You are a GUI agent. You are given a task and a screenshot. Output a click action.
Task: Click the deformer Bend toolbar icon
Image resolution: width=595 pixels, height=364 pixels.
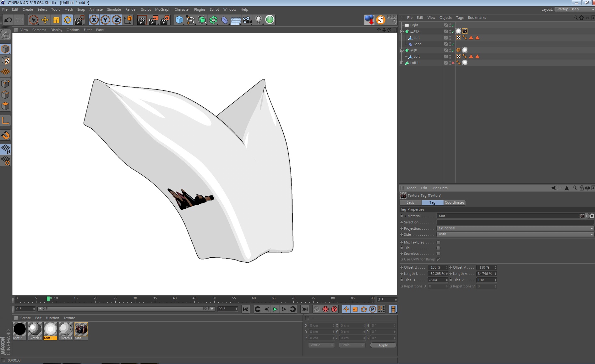[x=225, y=20]
